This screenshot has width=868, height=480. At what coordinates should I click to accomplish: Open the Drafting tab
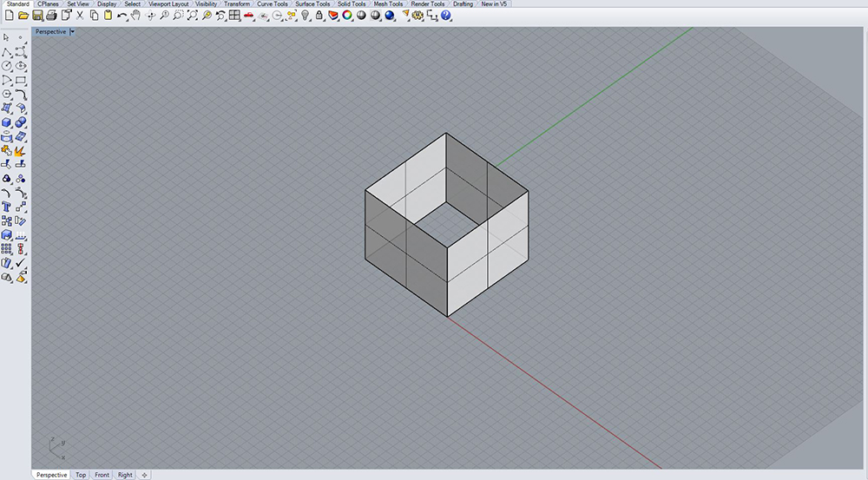(464, 3)
